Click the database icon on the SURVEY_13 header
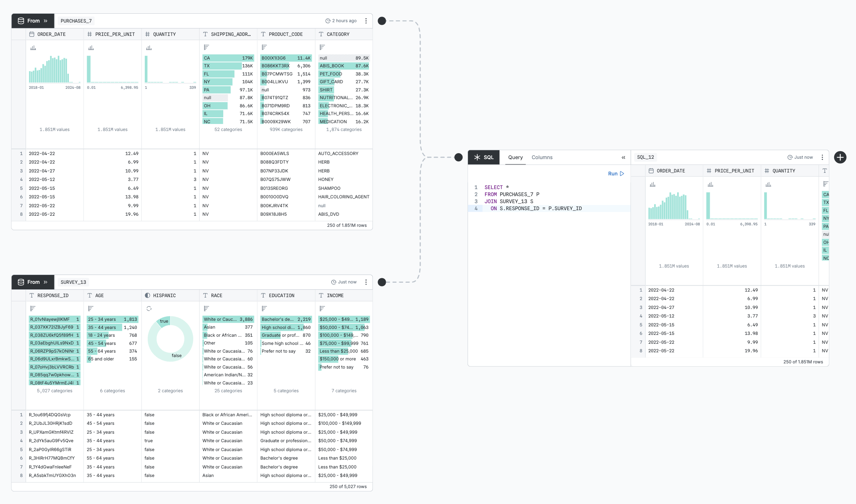The width and height of the screenshot is (856, 504). 20,282
